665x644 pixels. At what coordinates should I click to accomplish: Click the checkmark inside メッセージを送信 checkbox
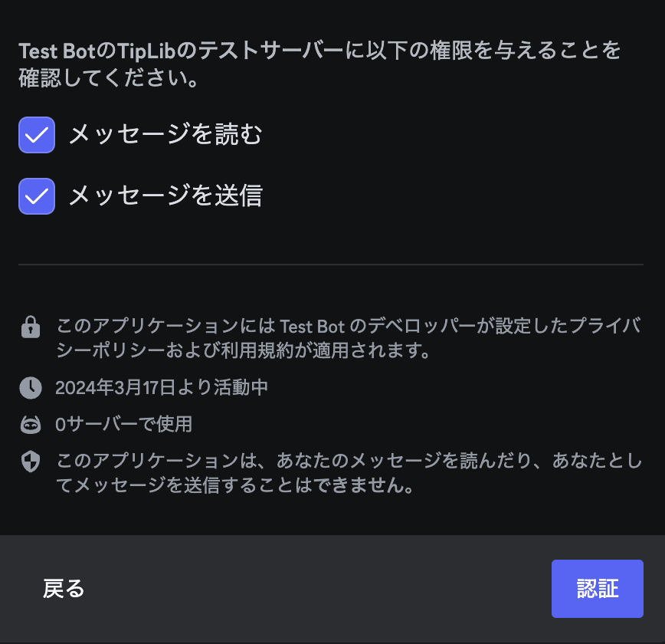click(36, 196)
